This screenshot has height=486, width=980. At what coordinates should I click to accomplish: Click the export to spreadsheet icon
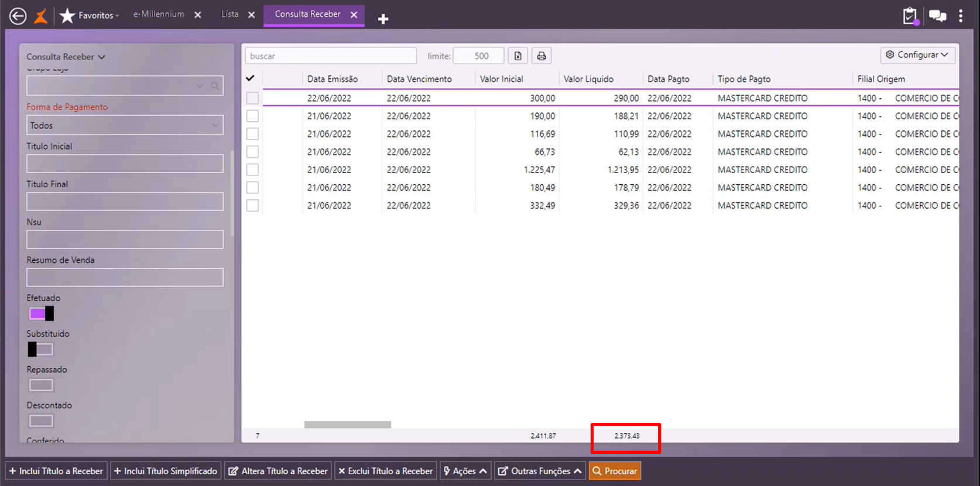pyautogui.click(x=518, y=56)
